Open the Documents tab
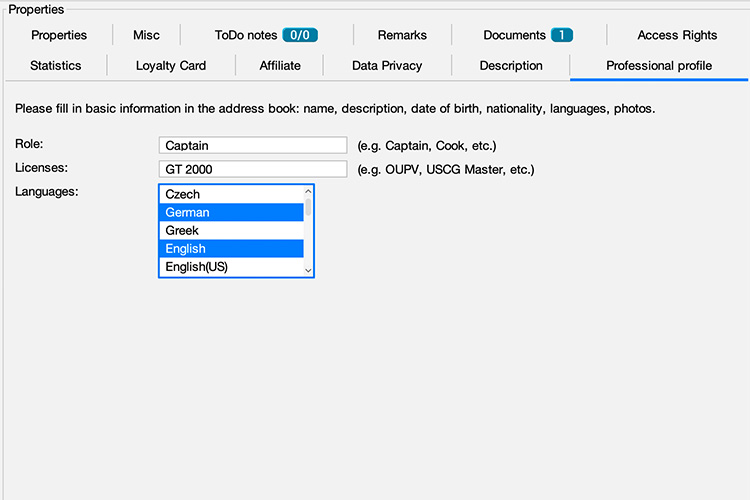The image size is (750, 500). [x=527, y=35]
